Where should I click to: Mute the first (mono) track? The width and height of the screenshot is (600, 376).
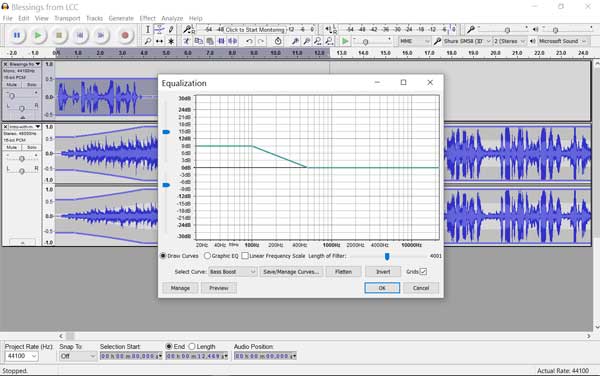(11, 85)
